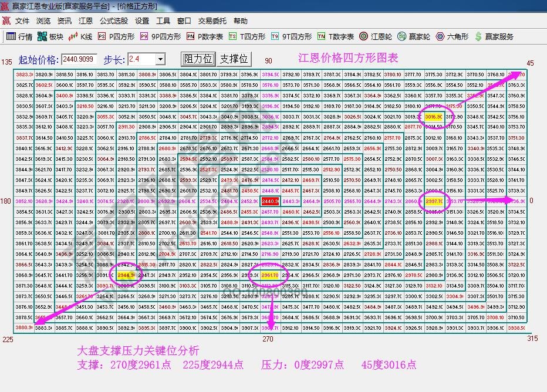
Task: Open the 公式选股 menu
Action: [116, 21]
